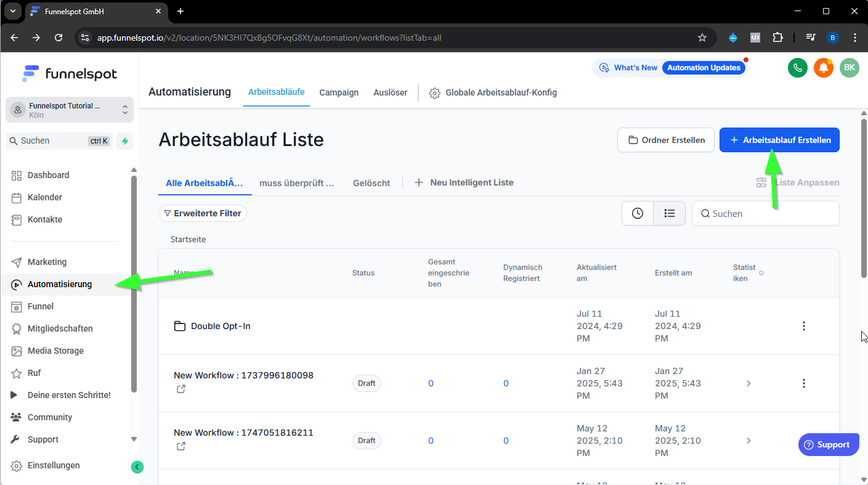The height and width of the screenshot is (485, 868).
Task: Open Kontakte in the sidebar
Action: pos(44,219)
